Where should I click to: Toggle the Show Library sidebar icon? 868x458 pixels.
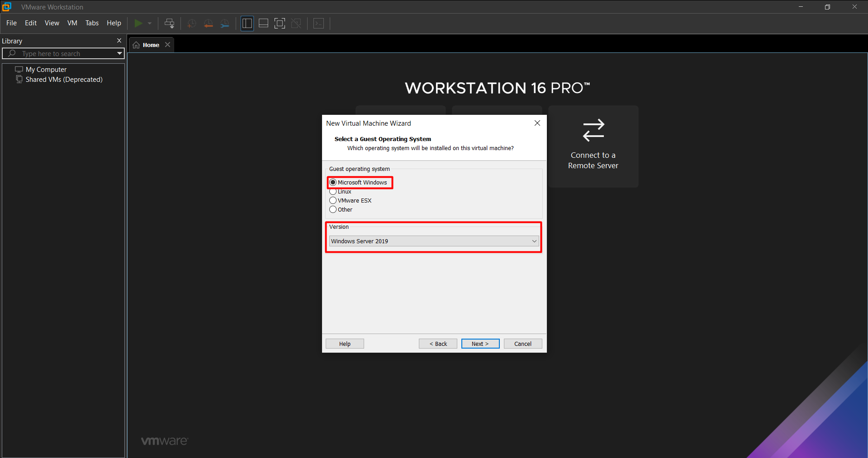click(247, 24)
